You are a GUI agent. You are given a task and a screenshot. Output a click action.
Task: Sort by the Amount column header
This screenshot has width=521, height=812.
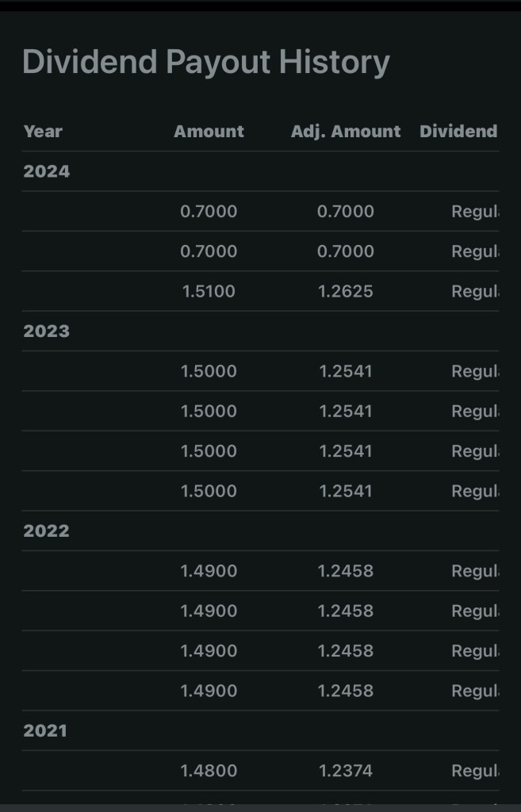[209, 132]
